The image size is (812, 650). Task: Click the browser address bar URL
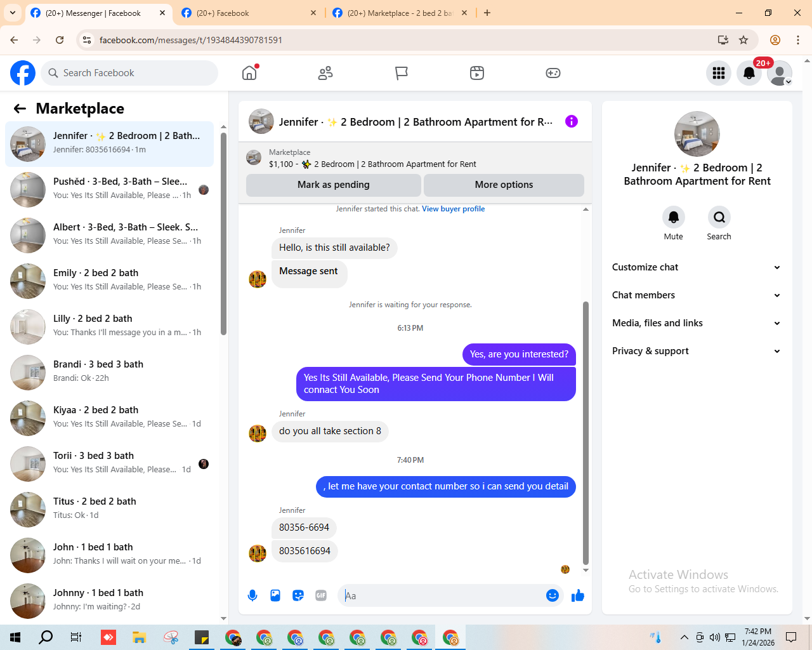pos(191,40)
